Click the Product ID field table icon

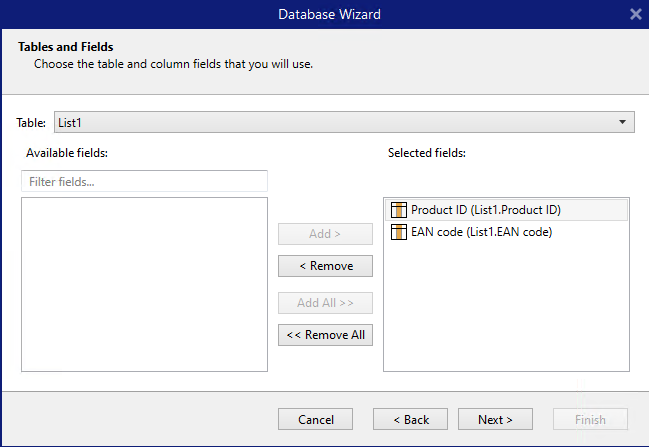coord(398,210)
